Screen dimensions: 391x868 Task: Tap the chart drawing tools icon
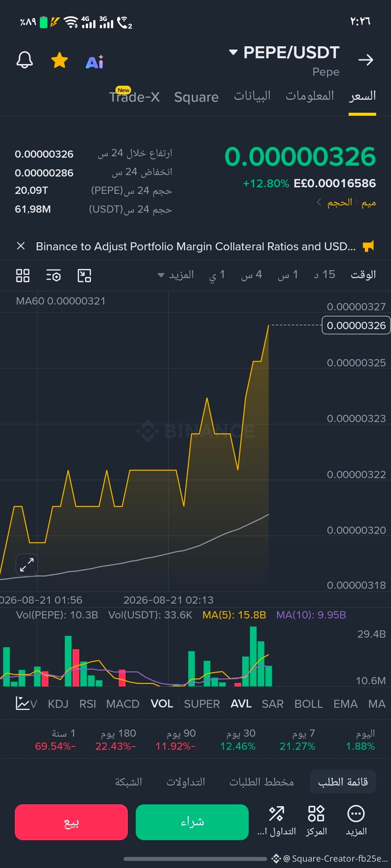pyautogui.click(x=84, y=275)
